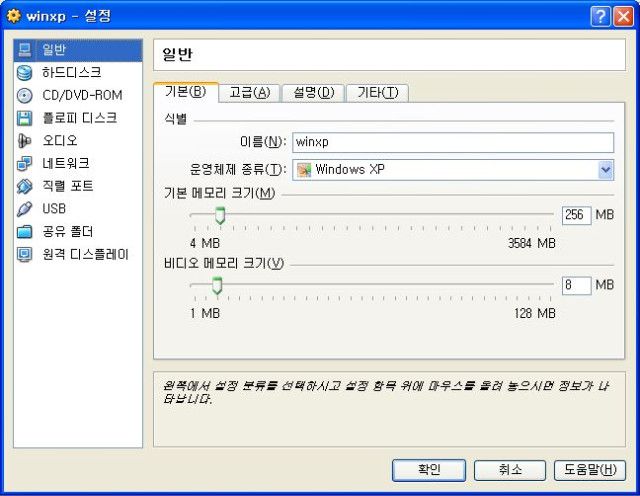
Task: Open the USB plug icon
Action: pyautogui.click(x=24, y=209)
